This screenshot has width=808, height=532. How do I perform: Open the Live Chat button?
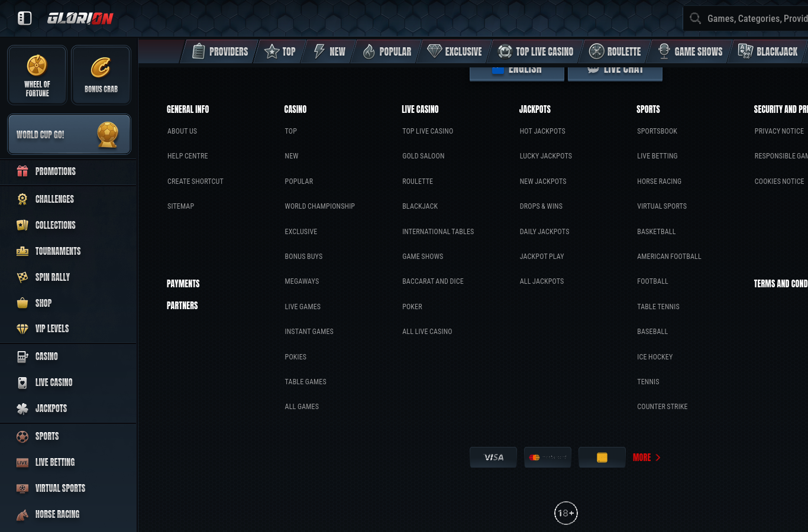click(x=615, y=73)
